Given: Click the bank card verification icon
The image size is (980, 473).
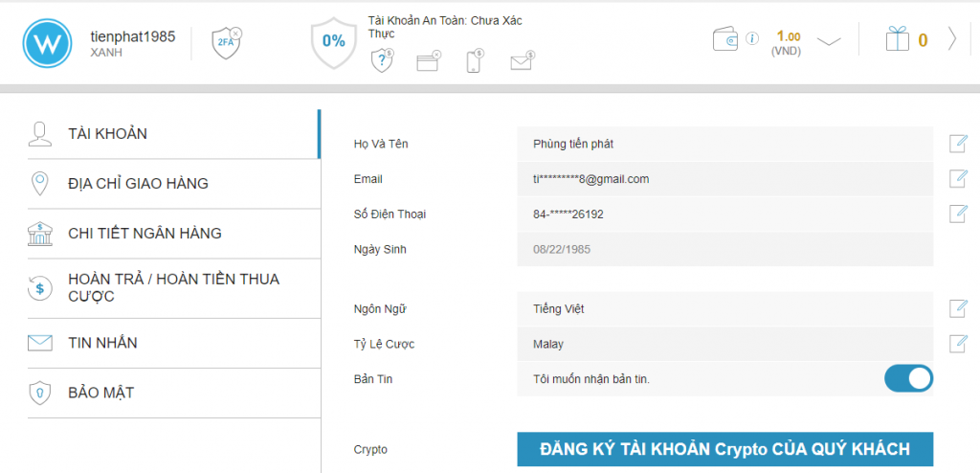Looking at the screenshot, I should coord(429,61).
